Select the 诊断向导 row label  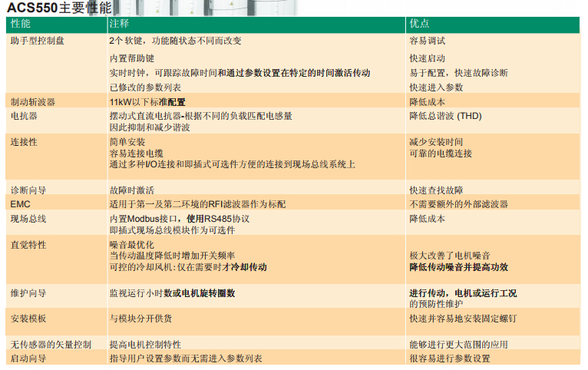(28, 190)
